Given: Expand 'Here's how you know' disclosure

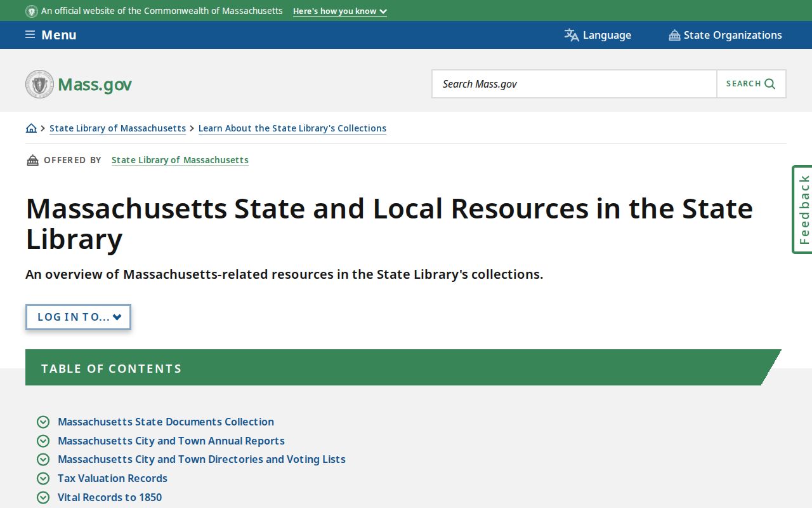Looking at the screenshot, I should [340, 11].
